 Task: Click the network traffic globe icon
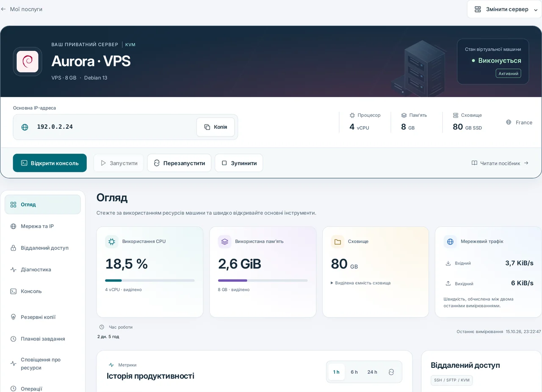pyautogui.click(x=451, y=242)
